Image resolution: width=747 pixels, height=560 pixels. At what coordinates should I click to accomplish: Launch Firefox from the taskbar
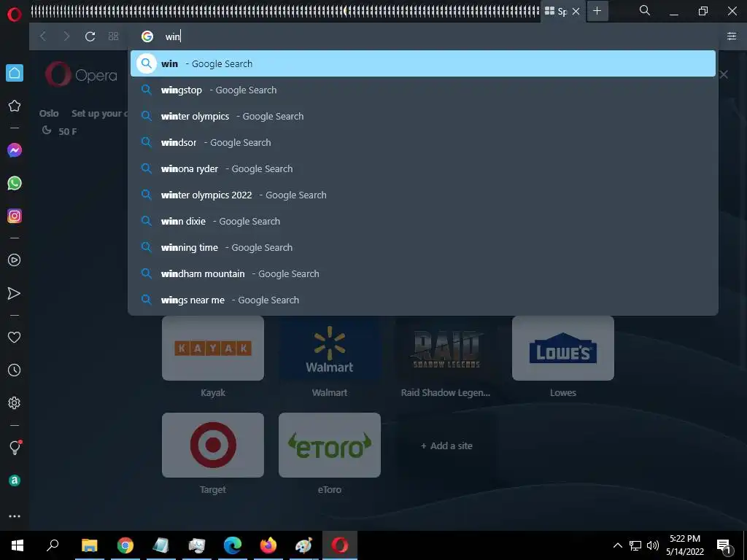tap(268, 545)
